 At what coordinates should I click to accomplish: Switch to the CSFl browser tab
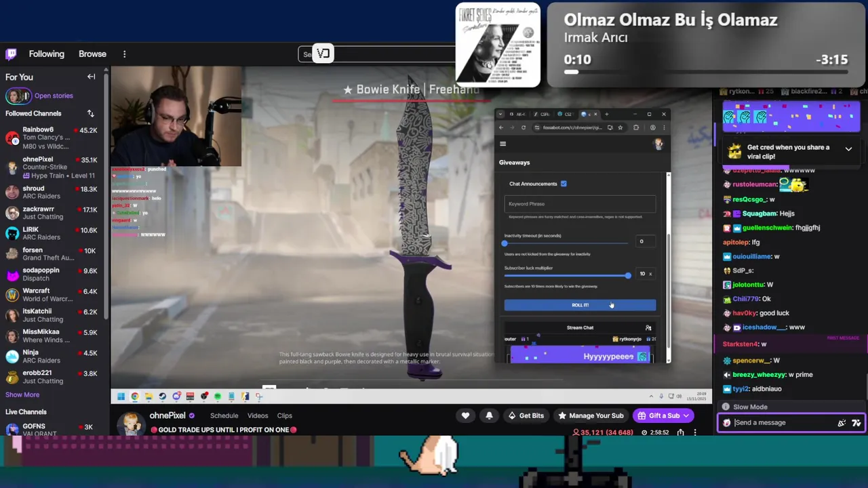click(x=542, y=114)
